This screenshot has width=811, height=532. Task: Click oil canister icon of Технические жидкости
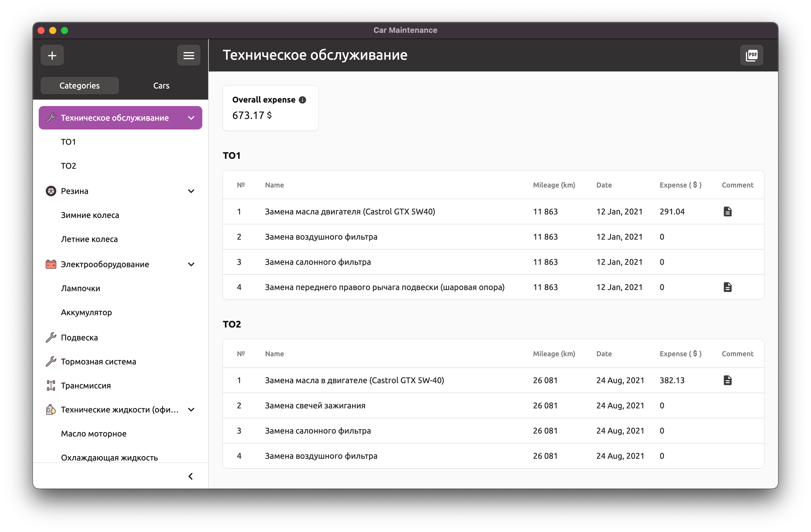click(x=51, y=410)
